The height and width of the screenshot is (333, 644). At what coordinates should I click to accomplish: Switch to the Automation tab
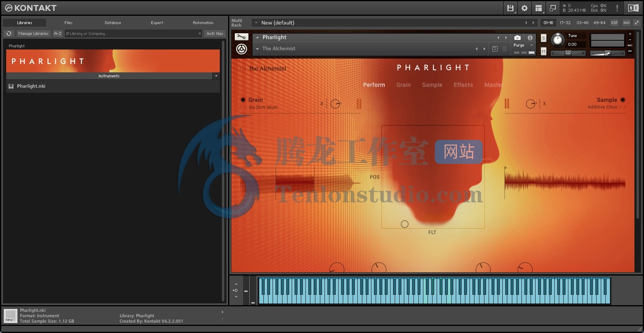(x=203, y=23)
